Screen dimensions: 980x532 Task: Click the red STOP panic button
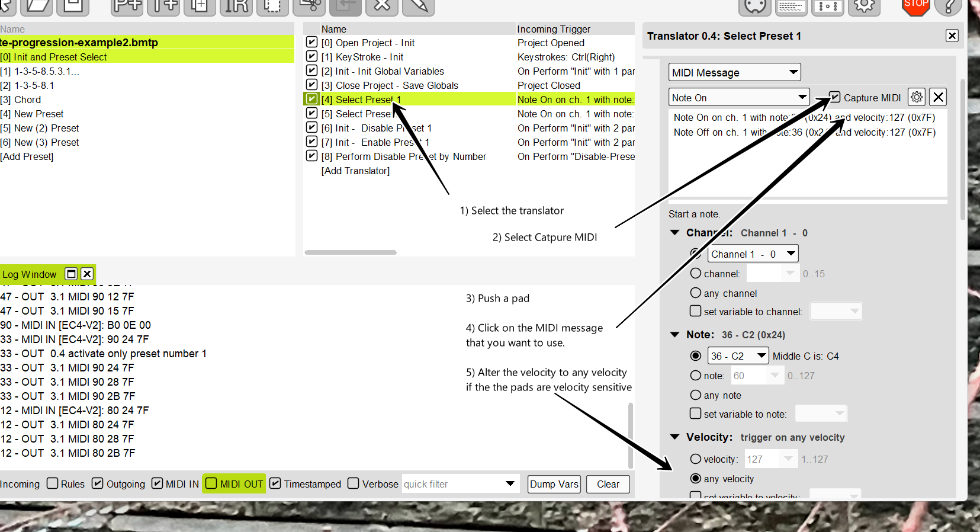coord(915,6)
